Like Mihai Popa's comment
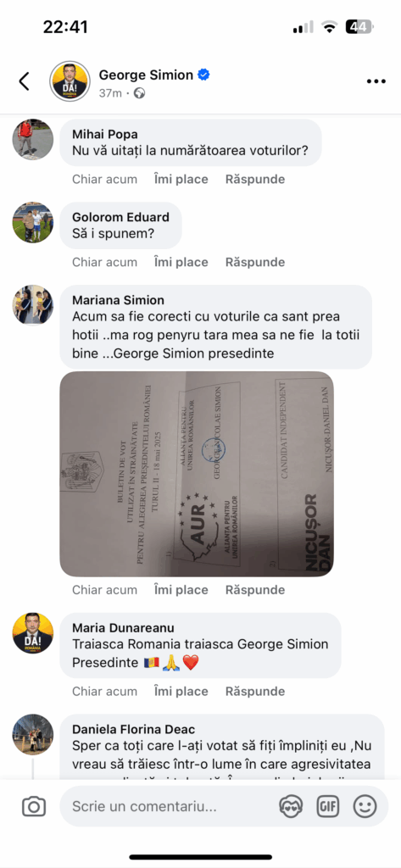Screen dimensions: 401x868 pyautogui.click(x=181, y=180)
